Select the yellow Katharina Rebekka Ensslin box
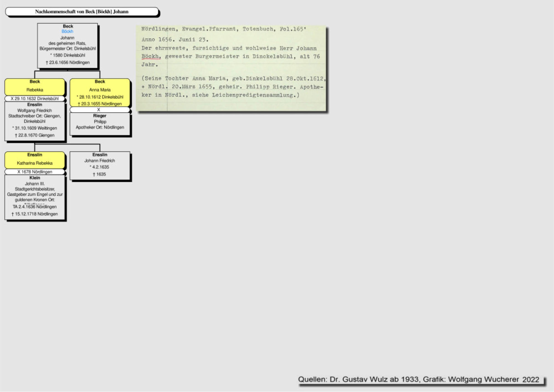 pos(35,160)
